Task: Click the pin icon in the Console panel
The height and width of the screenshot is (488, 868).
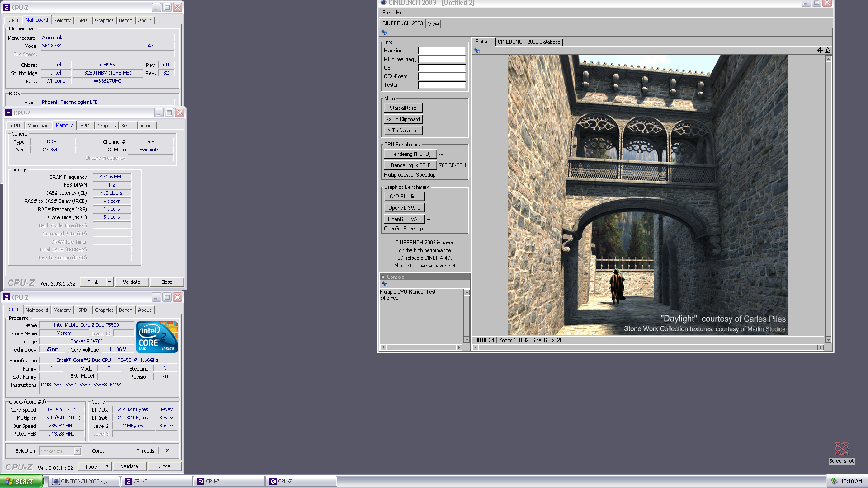Action: pos(385,284)
